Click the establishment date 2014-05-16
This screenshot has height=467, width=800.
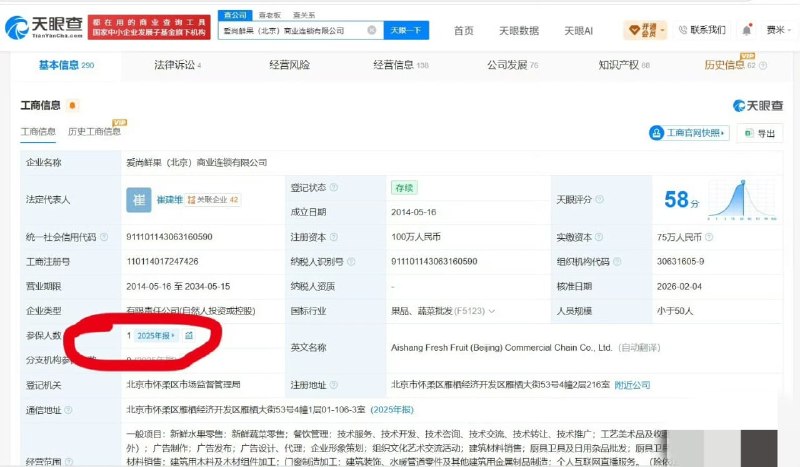point(413,212)
